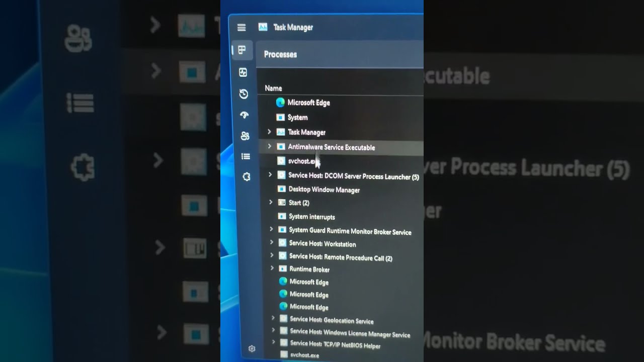Viewport: 644px width, 362px height.
Task: Select the Service Host: Workstation name
Action: coord(323,244)
